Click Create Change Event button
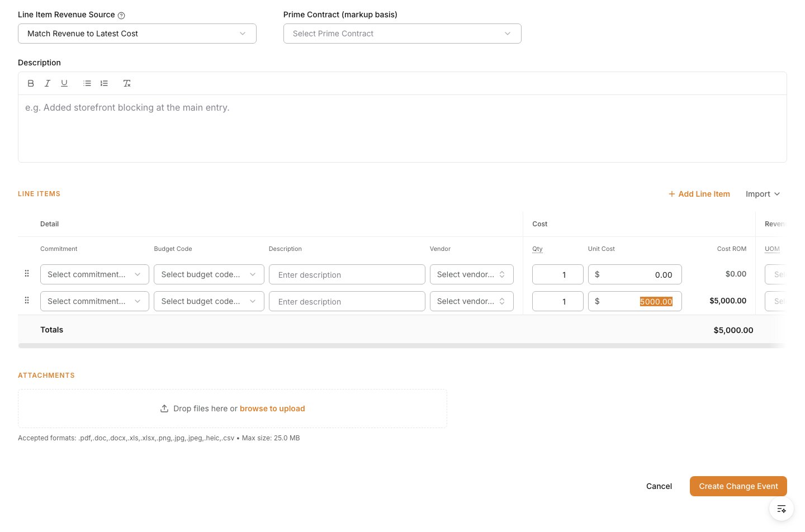 click(x=738, y=486)
